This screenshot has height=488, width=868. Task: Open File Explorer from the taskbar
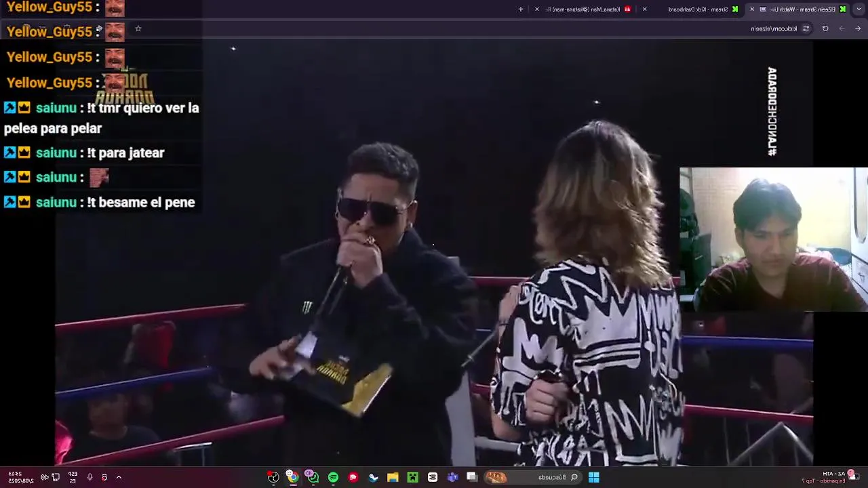(x=393, y=477)
